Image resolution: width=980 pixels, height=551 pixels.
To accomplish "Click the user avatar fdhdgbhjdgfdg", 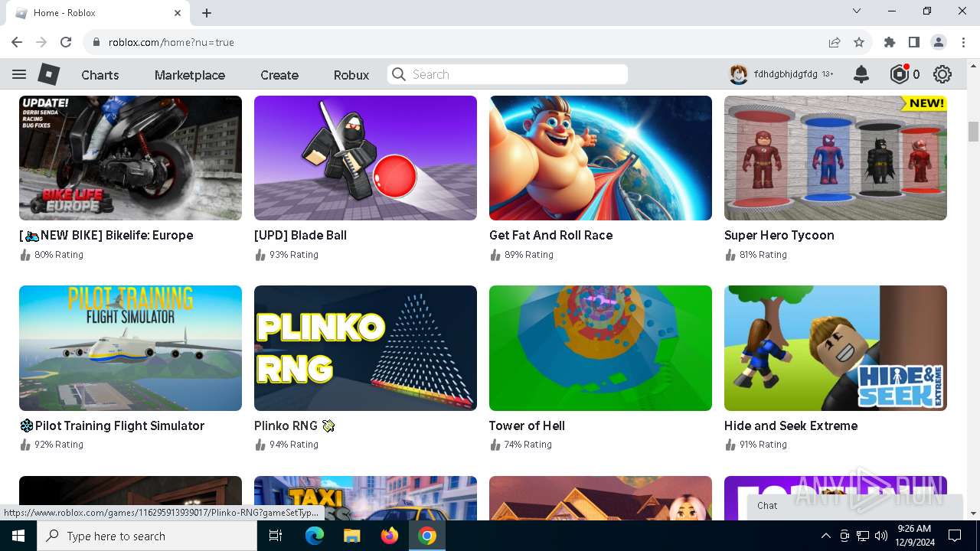I will [x=738, y=74].
